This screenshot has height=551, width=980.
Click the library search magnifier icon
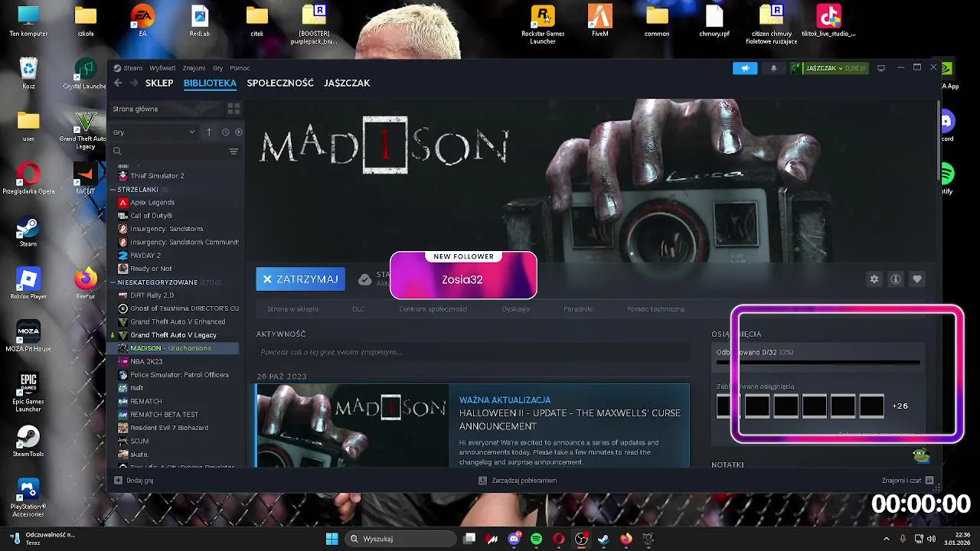117,152
